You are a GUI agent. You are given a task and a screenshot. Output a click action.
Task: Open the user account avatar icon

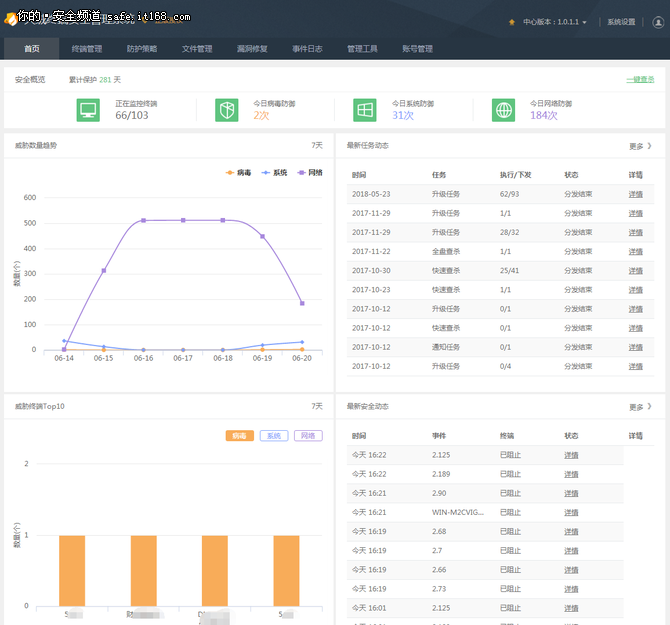[658, 22]
